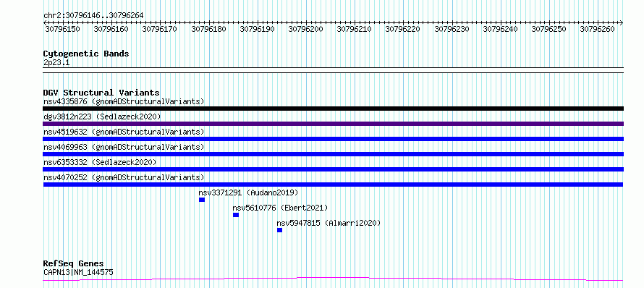
Task: Click ruler position 30796160
Action: pos(111,29)
